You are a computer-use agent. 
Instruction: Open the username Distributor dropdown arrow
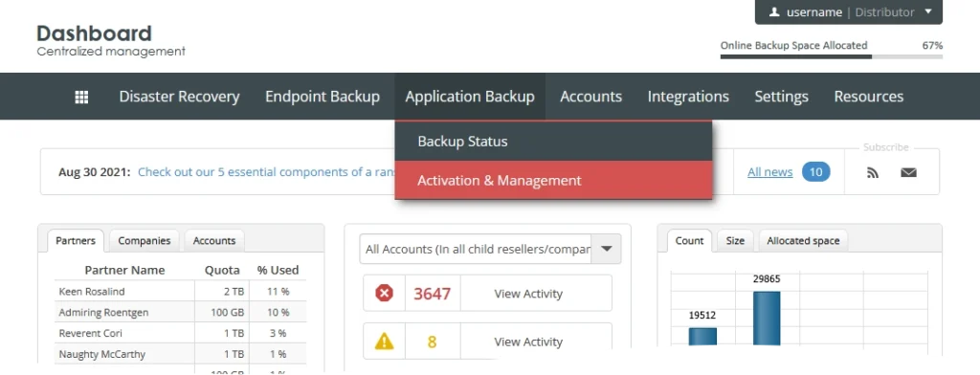click(928, 11)
